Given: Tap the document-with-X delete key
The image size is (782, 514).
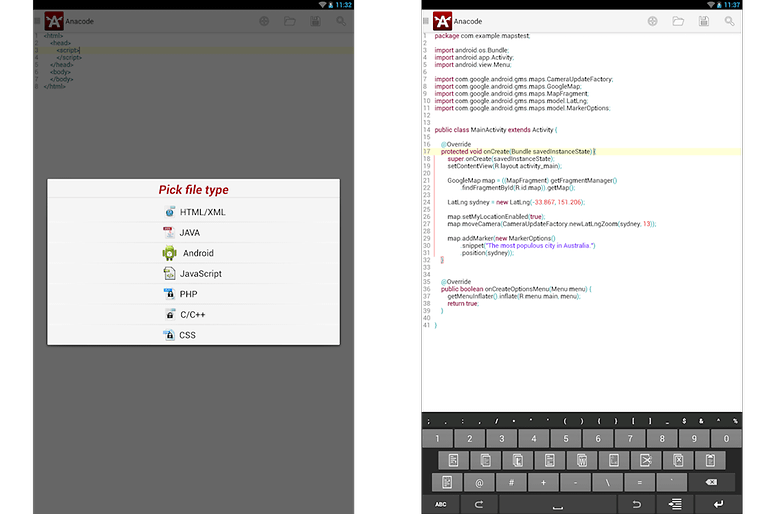Looking at the screenshot, I should click(x=678, y=460).
